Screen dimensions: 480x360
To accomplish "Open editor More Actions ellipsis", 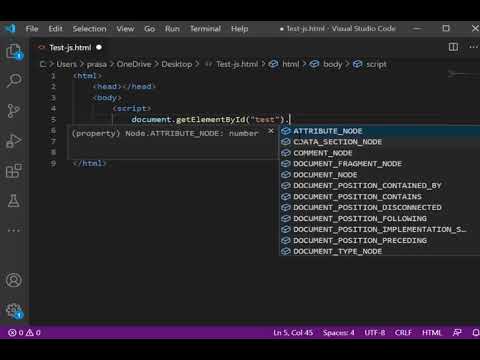I will click(473, 47).
